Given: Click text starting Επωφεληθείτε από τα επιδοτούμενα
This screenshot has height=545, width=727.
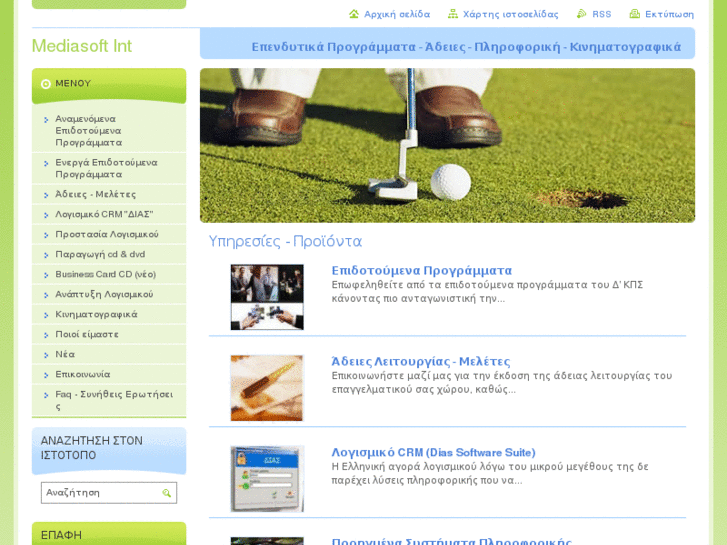Looking at the screenshot, I should (487, 291).
